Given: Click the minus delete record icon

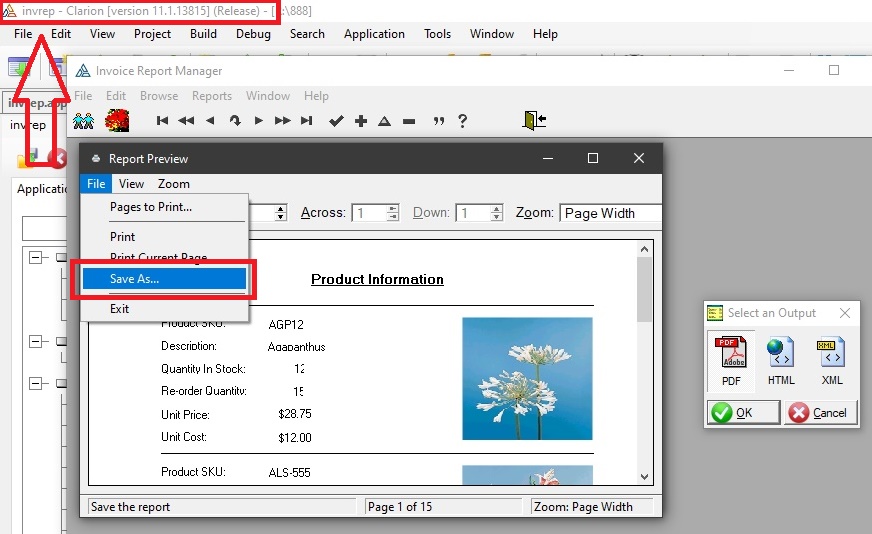Looking at the screenshot, I should (x=409, y=121).
